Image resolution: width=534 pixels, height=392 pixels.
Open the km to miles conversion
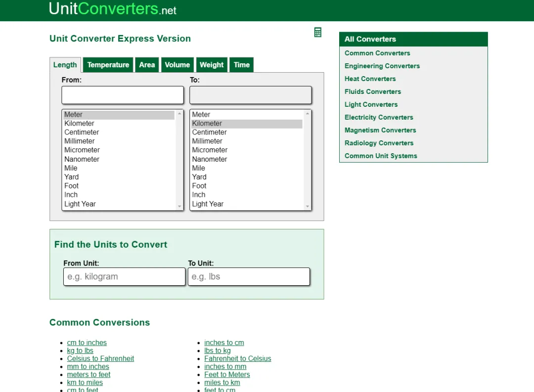[x=85, y=383]
